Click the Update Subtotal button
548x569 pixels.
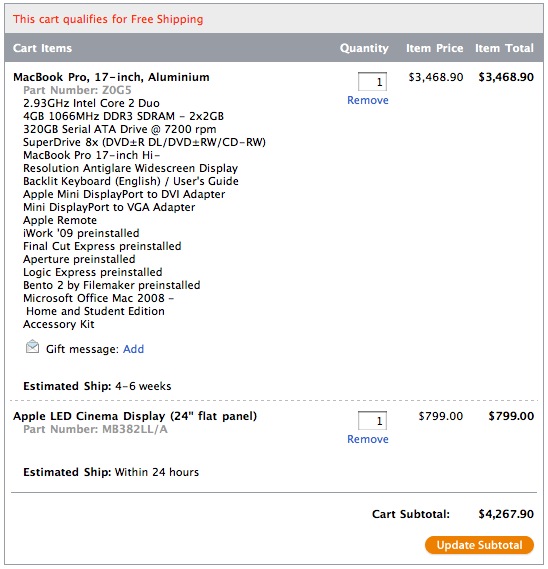tap(479, 545)
